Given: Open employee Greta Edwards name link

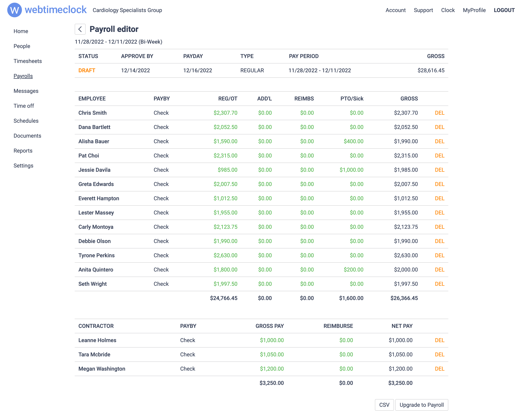Looking at the screenshot, I should (x=96, y=184).
